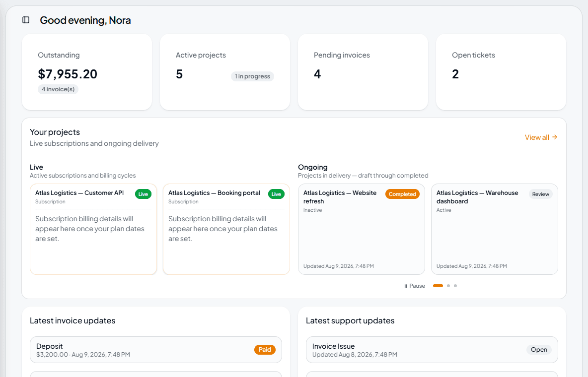Image resolution: width=588 pixels, height=377 pixels.
Task: Click the Open badge on Invoice Issue
Action: click(x=539, y=350)
